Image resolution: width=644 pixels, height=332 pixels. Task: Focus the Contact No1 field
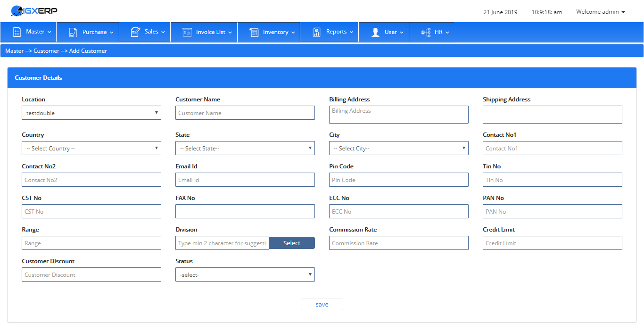[553, 148]
